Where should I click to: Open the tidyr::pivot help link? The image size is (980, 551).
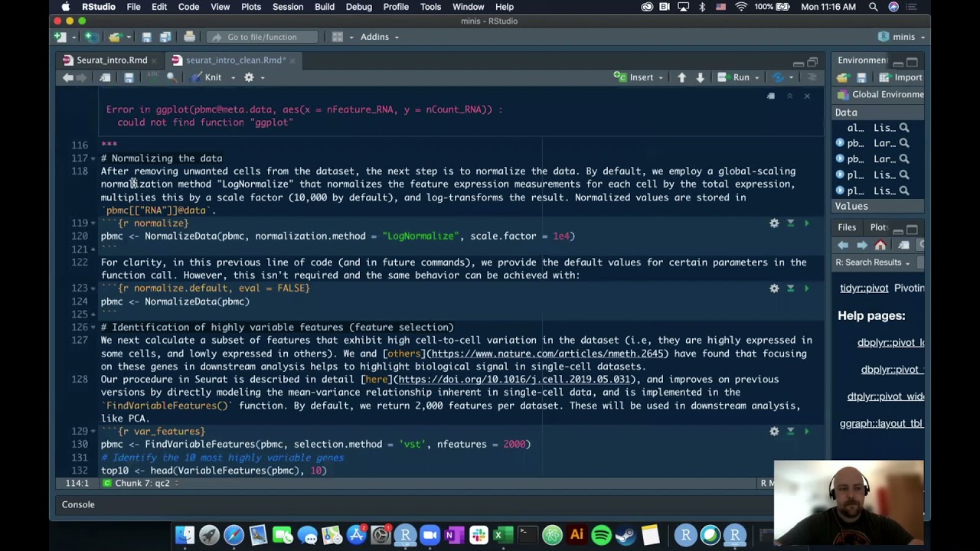pyautogui.click(x=864, y=288)
